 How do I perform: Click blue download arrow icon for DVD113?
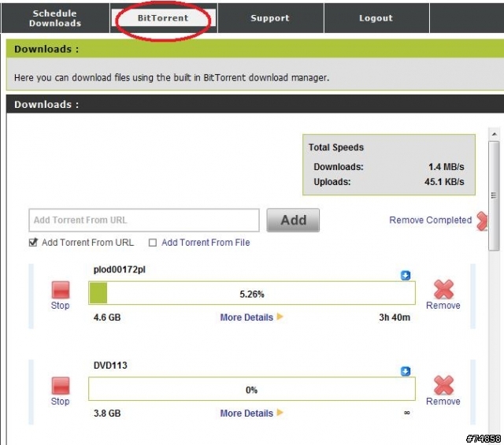406,371
